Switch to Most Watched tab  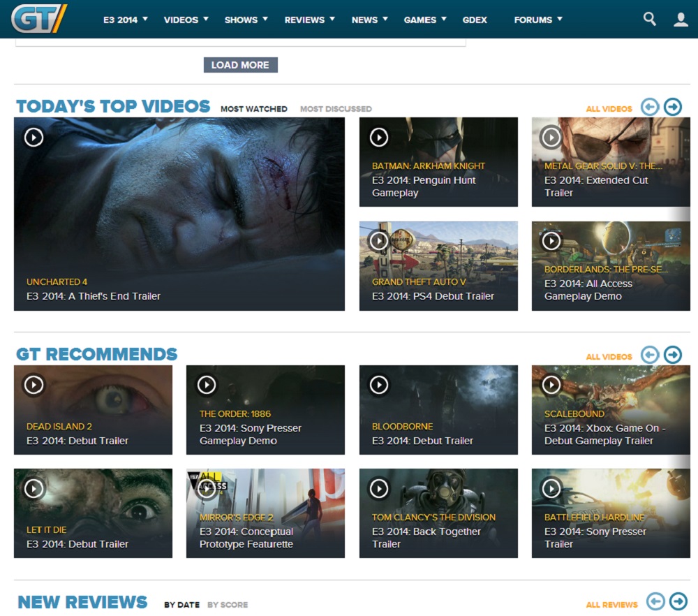[x=254, y=109]
